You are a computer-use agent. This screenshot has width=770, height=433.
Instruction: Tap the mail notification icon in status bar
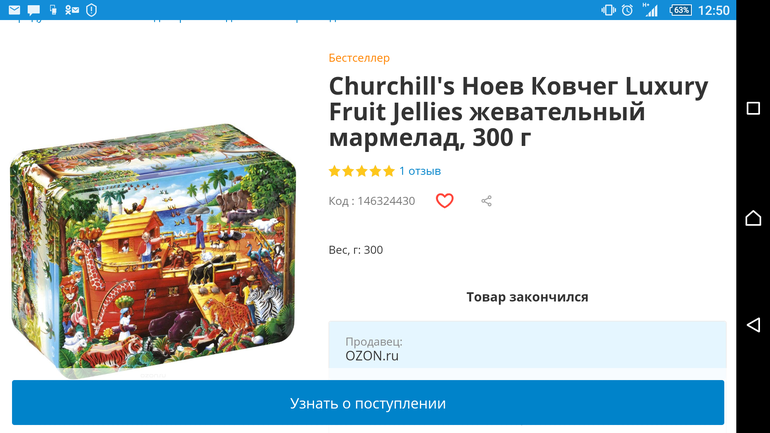14,10
